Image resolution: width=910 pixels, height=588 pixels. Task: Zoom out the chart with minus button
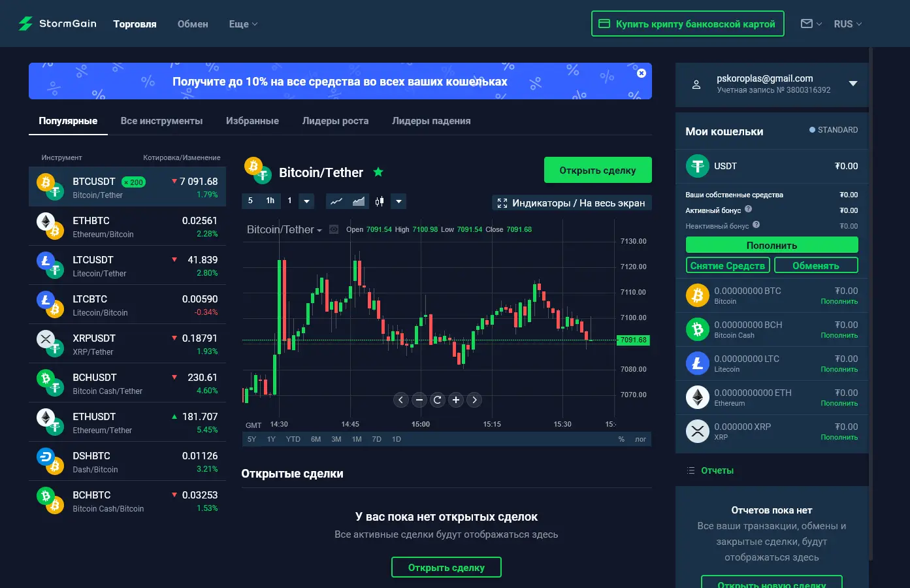tap(419, 400)
